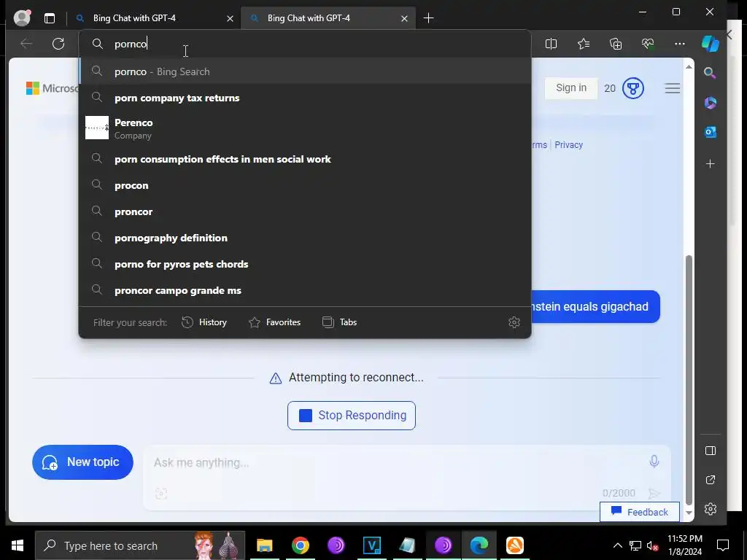Viewport: 747px width, 560px height.
Task: Click the taskbar clock and date
Action: pyautogui.click(x=684, y=545)
